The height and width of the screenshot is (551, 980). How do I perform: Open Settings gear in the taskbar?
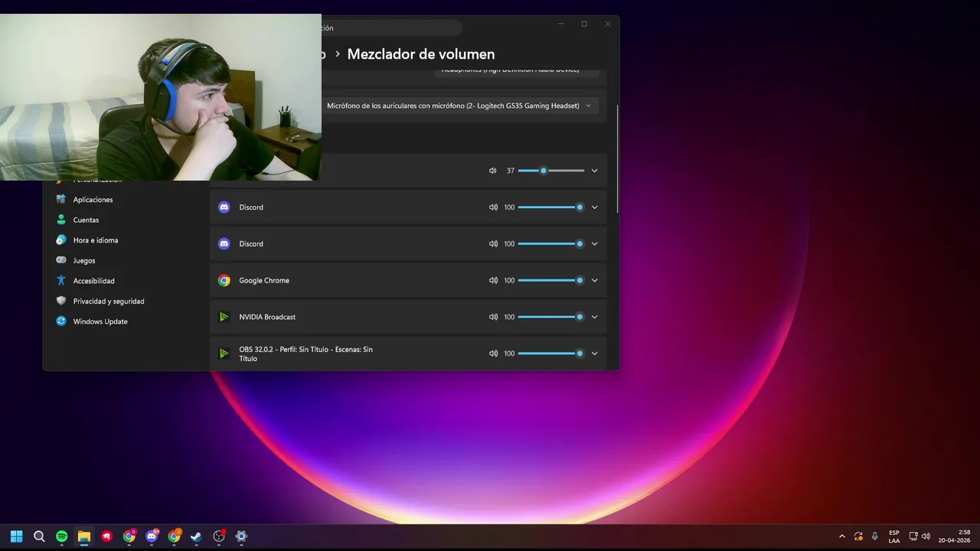pos(241,536)
